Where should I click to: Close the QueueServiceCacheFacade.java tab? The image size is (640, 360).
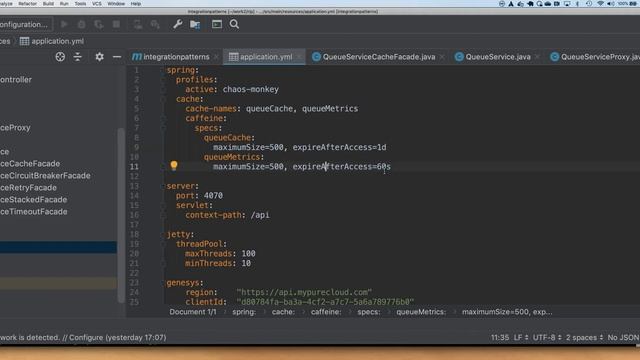442,57
